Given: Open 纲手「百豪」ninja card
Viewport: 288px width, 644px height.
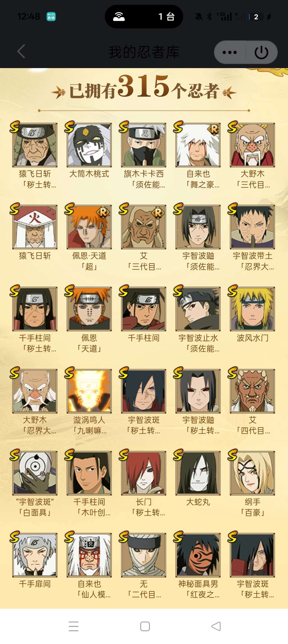Looking at the screenshot, I should 252,483.
